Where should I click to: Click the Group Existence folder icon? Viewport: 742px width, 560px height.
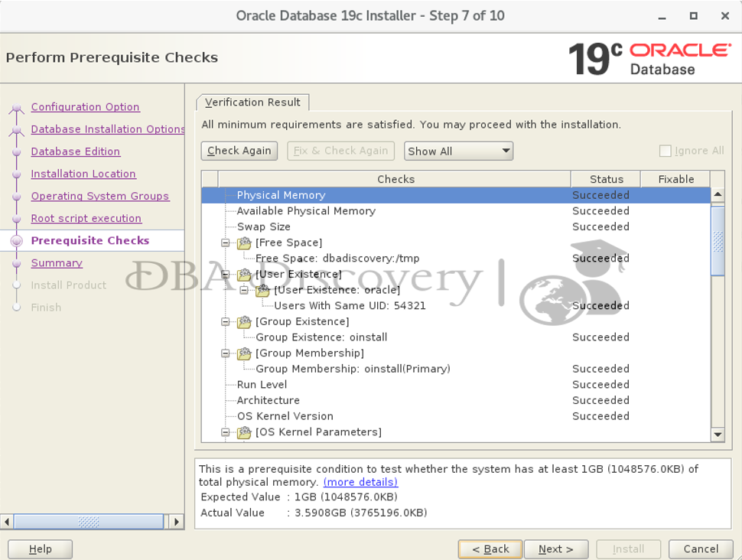point(244,322)
